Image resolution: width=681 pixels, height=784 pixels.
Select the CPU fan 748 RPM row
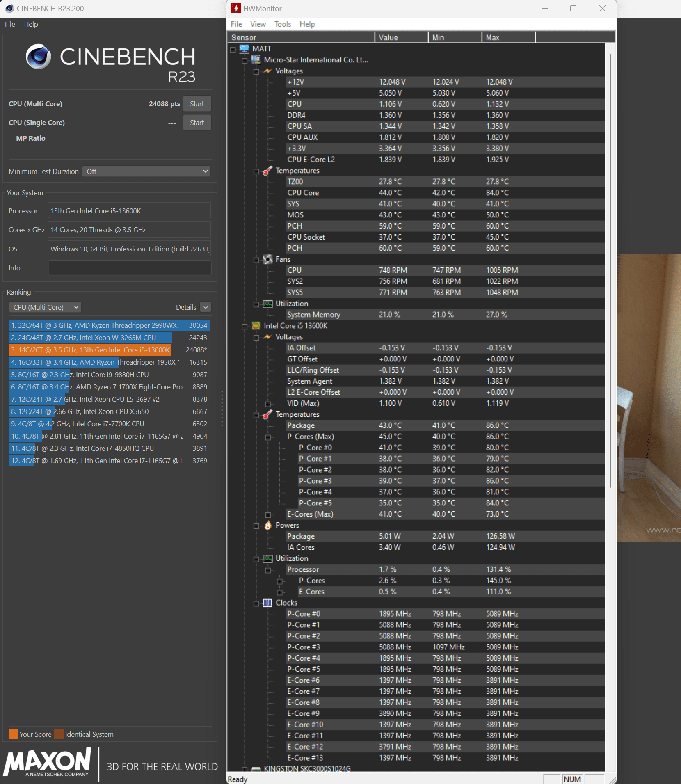[445, 270]
